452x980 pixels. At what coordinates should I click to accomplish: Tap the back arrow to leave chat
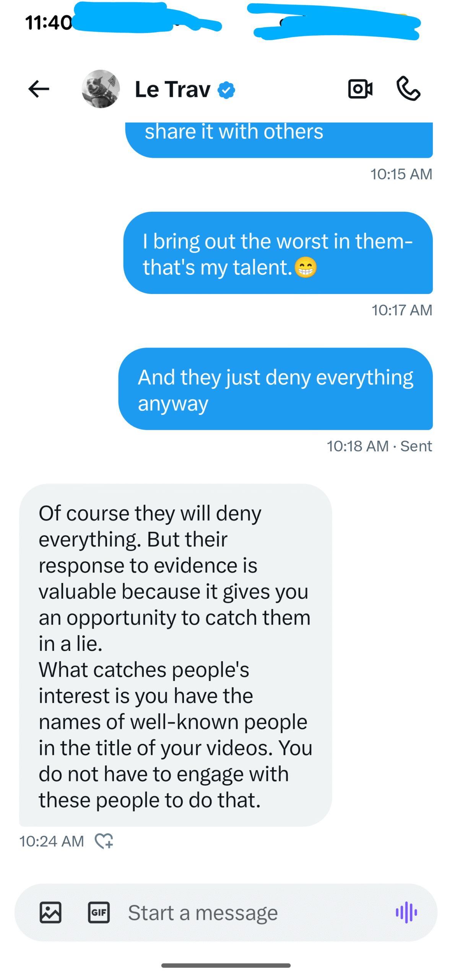pyautogui.click(x=39, y=89)
